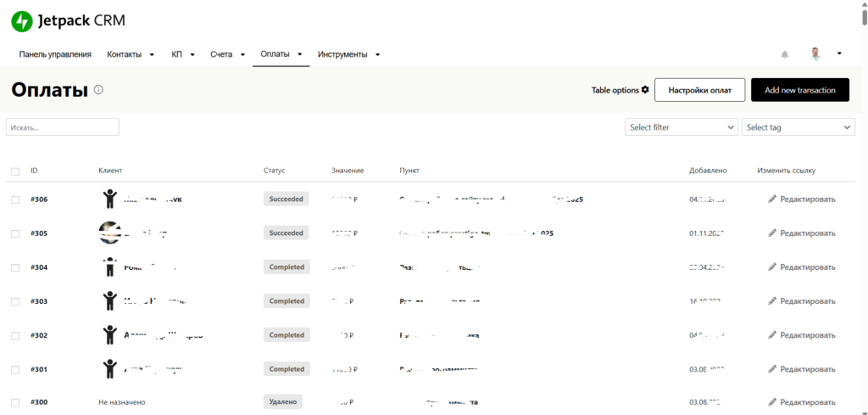Check the box for transaction #305

(15, 234)
